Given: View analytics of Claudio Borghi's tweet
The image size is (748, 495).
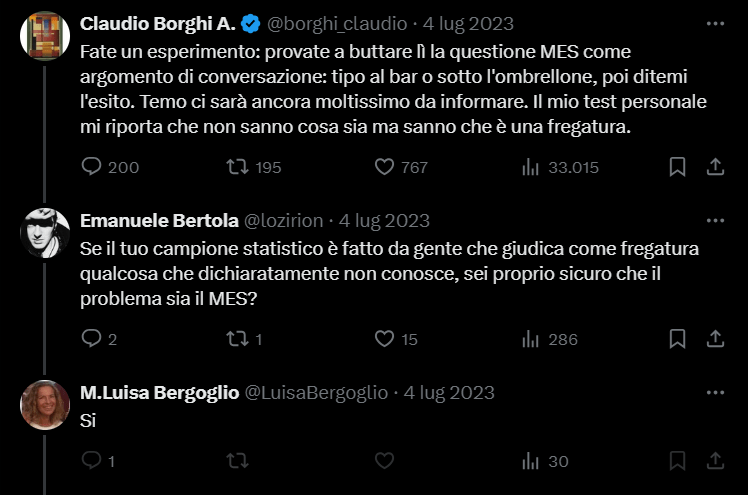Looking at the screenshot, I should point(531,167).
